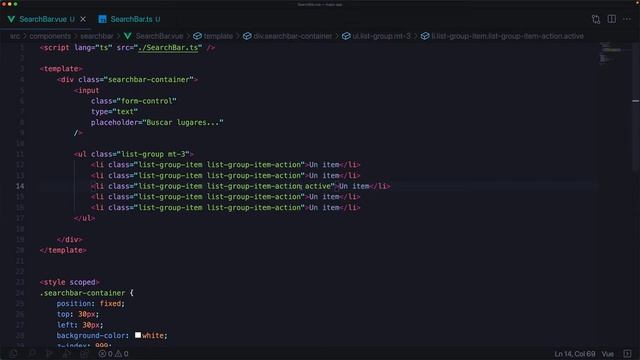
Task: Click the style scoped tag line
Action: pos(69,282)
